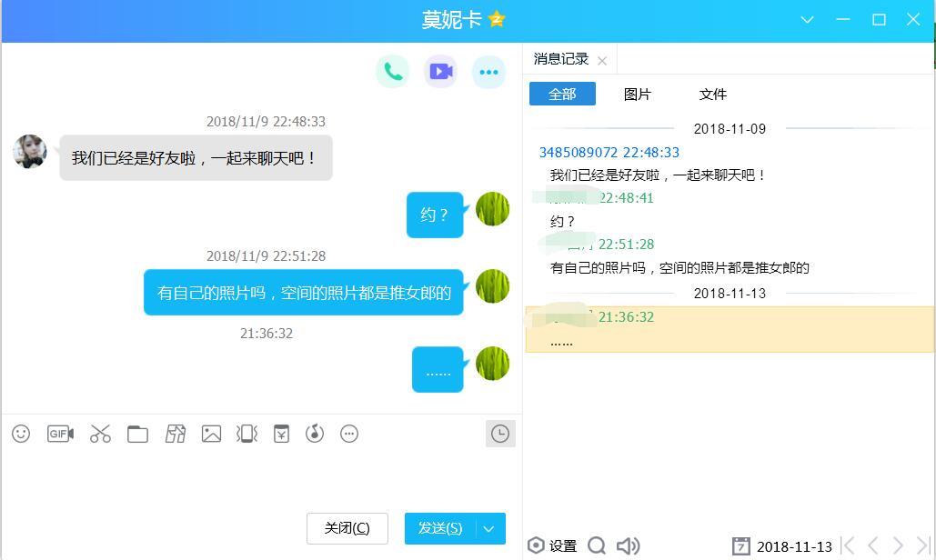This screenshot has width=936, height=560.
Task: Click the 关闭(C) button
Action: pyautogui.click(x=347, y=528)
